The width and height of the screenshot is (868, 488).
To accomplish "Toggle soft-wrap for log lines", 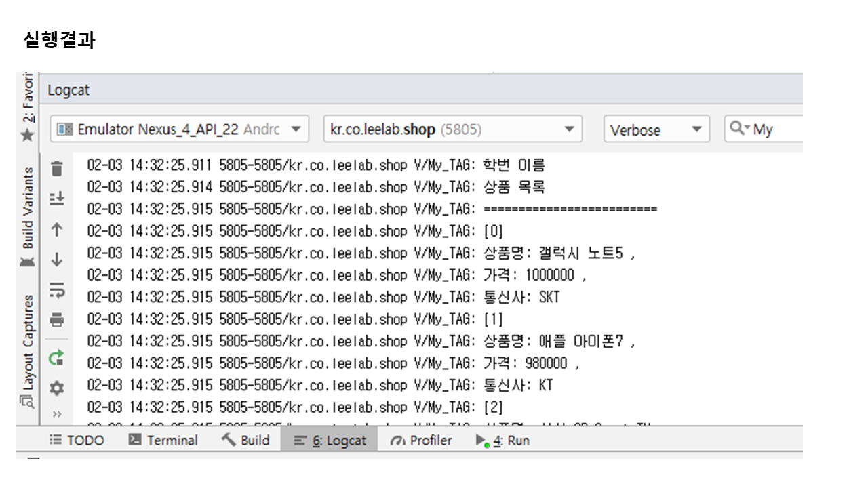I will click(x=57, y=290).
